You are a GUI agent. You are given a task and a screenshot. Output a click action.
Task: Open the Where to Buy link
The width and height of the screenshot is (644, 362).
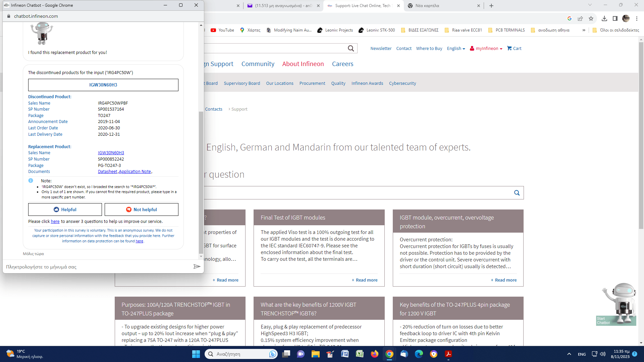click(x=429, y=49)
